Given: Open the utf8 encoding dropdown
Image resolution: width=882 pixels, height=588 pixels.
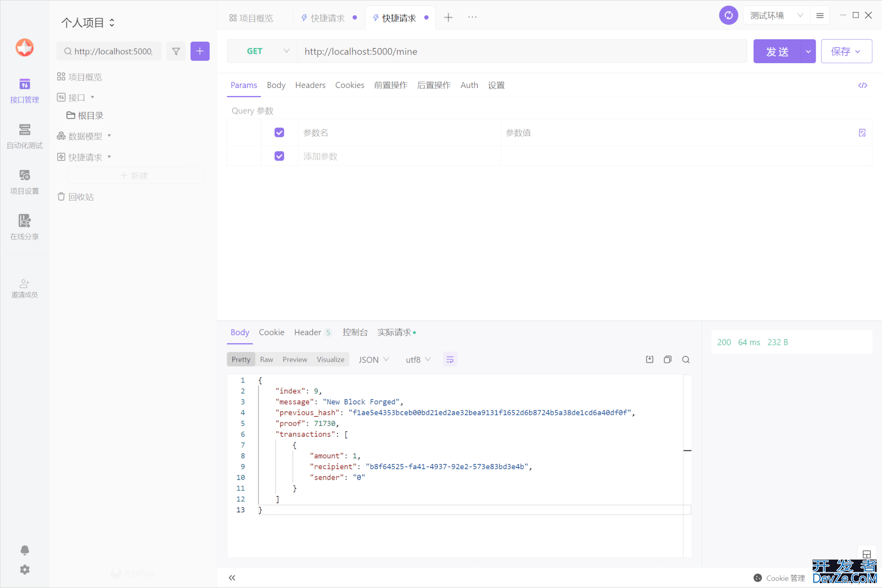Looking at the screenshot, I should (x=418, y=360).
